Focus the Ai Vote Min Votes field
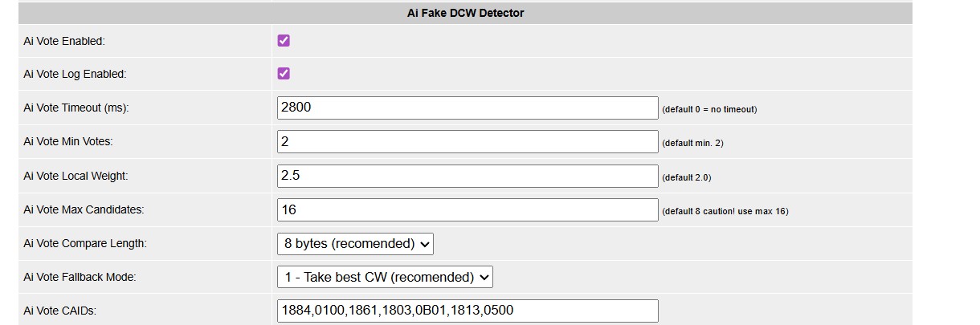The image size is (980, 325). [x=467, y=142]
